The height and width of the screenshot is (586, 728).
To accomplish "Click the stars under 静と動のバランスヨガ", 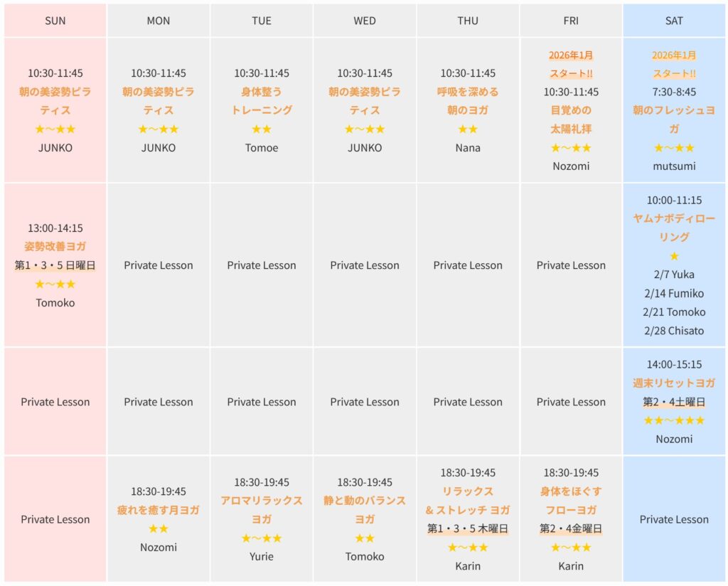I will 365,538.
